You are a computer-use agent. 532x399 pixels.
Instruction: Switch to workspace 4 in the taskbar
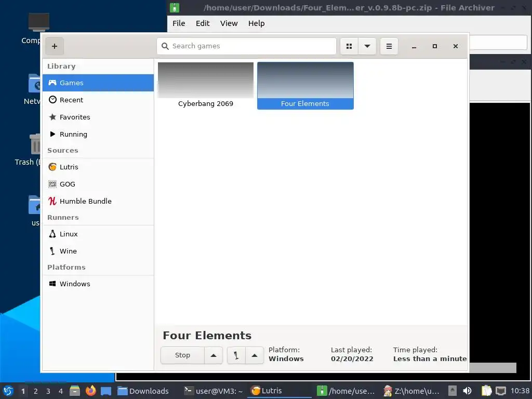[61, 391]
